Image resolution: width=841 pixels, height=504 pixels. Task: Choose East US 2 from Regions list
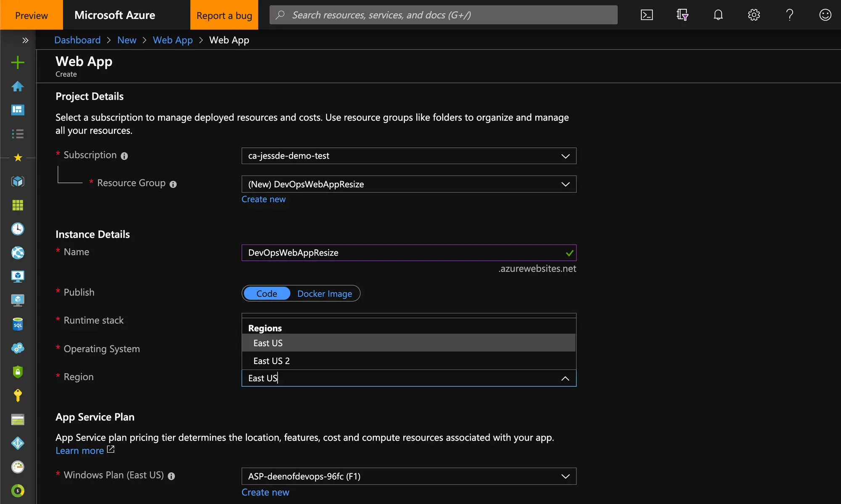(272, 361)
